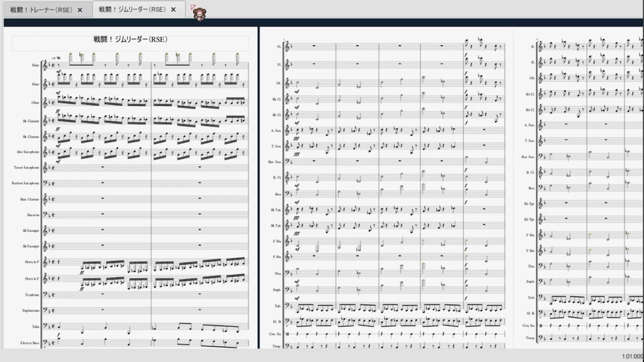Viewport: 644px width, 362px height.
Task: Click the playback time readout 1:01:00
Action: 633,357
